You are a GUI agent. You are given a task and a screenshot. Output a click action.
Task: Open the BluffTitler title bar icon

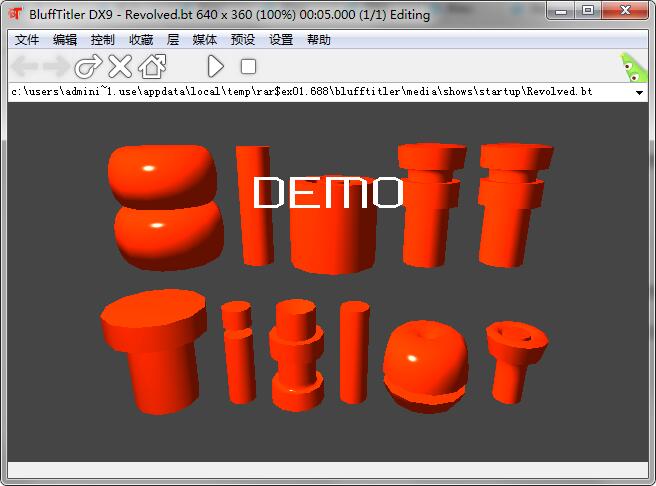click(15, 14)
